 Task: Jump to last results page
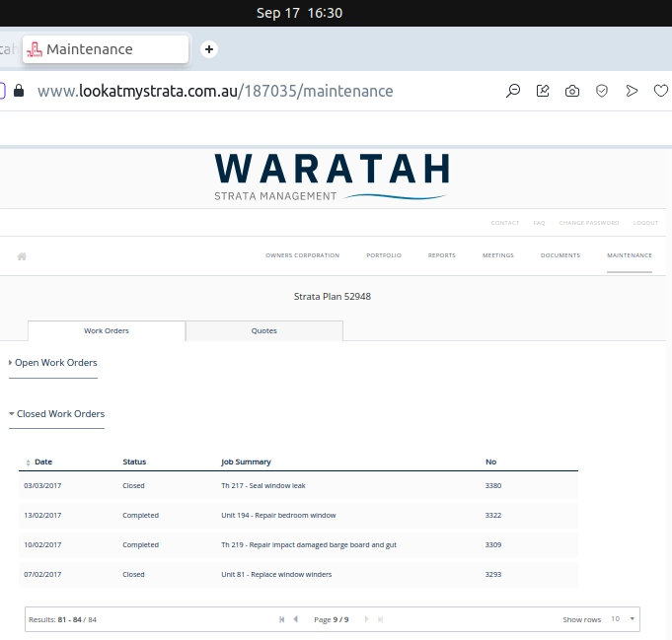[x=380, y=619]
